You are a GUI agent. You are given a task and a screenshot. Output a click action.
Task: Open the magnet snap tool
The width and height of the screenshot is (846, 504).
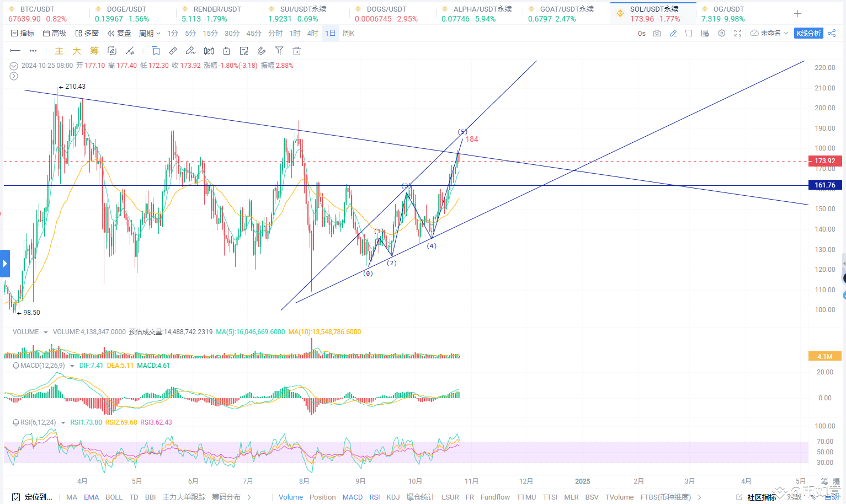pyautogui.click(x=261, y=50)
